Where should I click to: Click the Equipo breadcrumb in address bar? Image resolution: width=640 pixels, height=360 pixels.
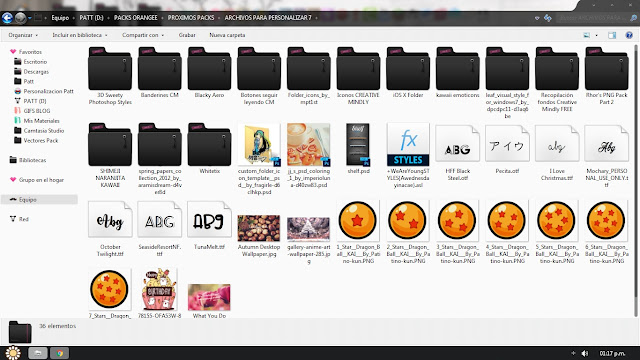click(x=60, y=18)
